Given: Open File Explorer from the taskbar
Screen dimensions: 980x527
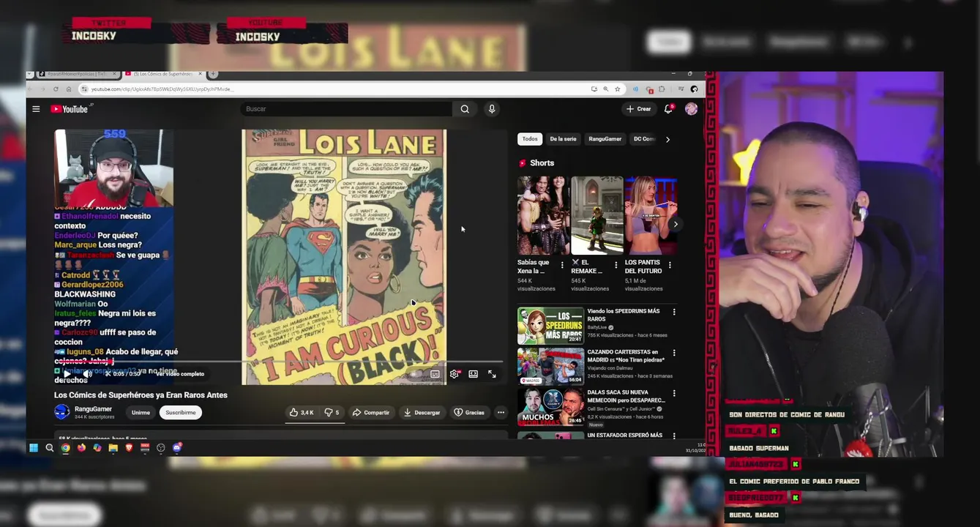Looking at the screenshot, I should [113, 448].
